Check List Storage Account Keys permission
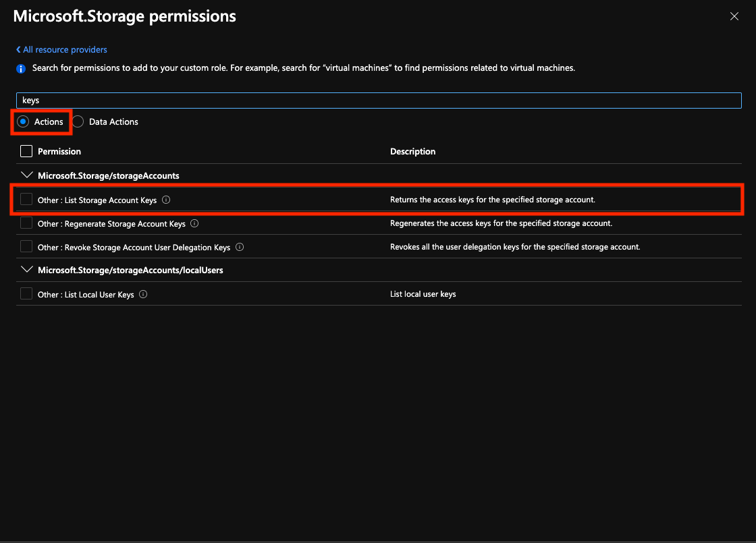756x543 pixels. point(26,199)
